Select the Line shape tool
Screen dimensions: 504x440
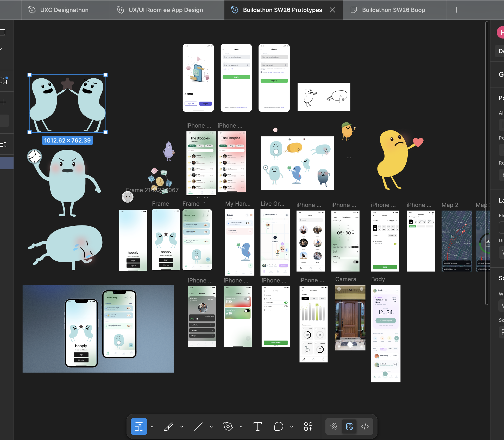[x=198, y=426]
